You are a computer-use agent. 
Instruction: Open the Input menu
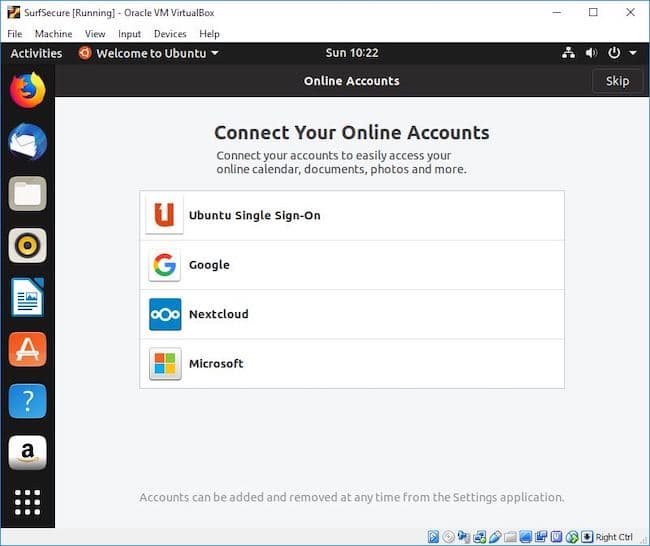point(129,34)
